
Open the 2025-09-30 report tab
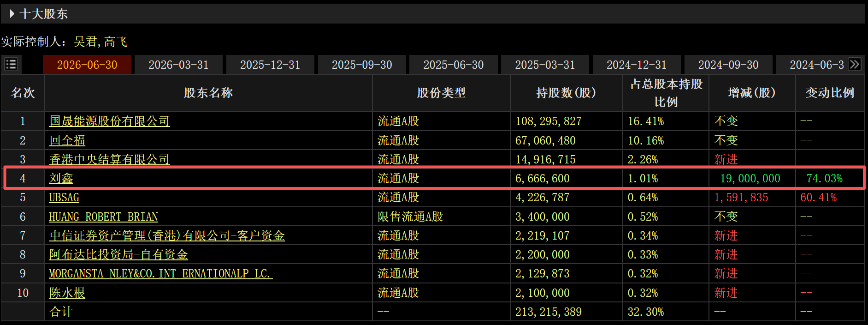(x=362, y=65)
